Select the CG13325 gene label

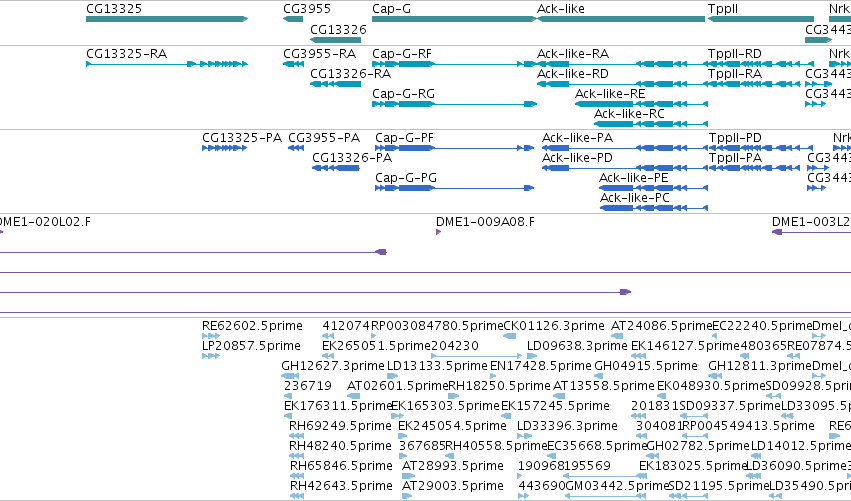click(x=114, y=9)
